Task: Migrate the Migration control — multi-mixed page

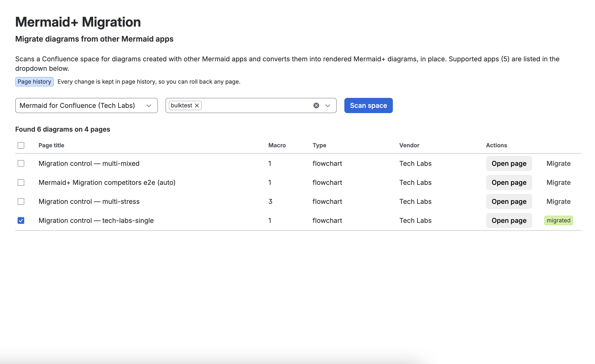Action: tap(558, 163)
